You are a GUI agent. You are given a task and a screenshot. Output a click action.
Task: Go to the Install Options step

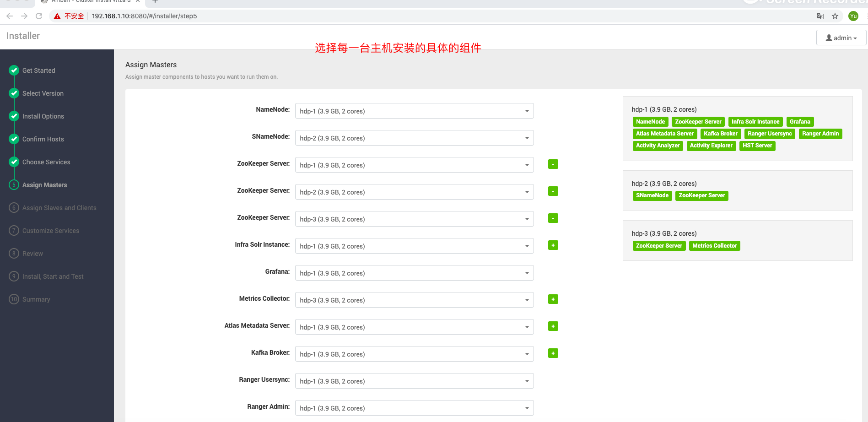43,116
